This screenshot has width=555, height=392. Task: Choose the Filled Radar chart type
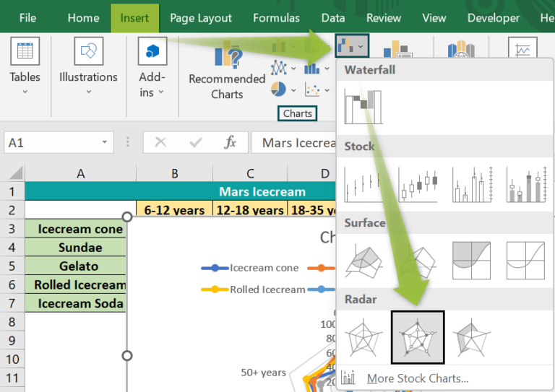pyautogui.click(x=471, y=336)
